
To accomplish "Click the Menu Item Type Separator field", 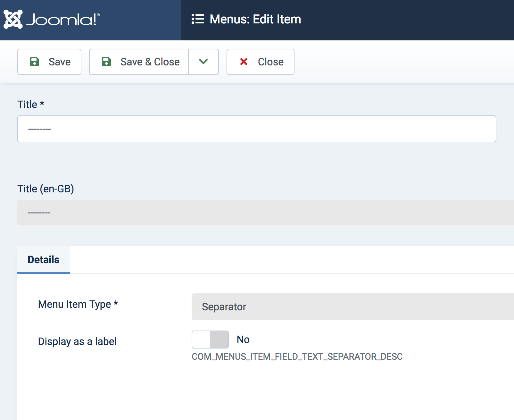I will 353,307.
